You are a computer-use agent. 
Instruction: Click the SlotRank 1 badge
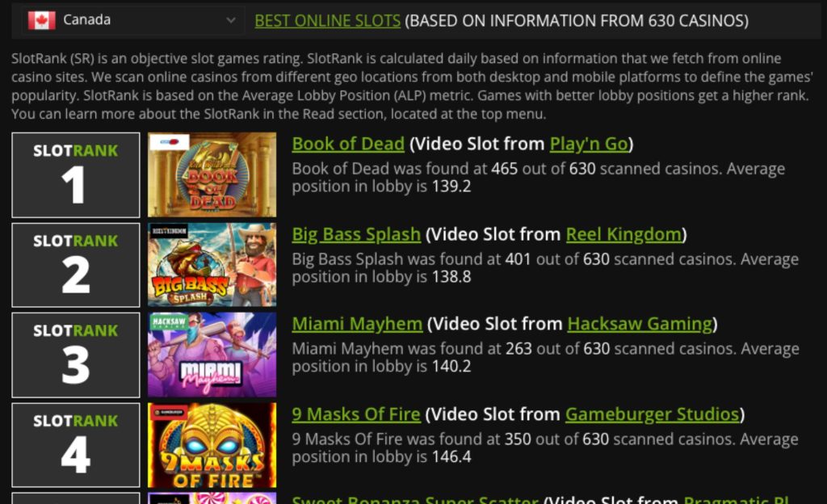coord(76,175)
